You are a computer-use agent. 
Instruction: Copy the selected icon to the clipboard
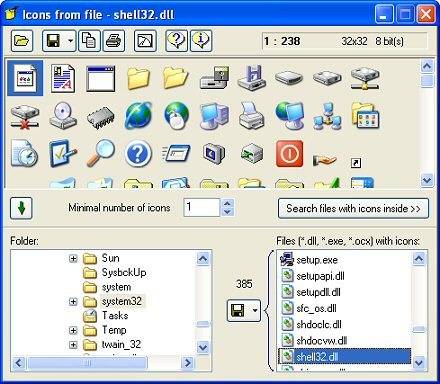pyautogui.click(x=89, y=41)
